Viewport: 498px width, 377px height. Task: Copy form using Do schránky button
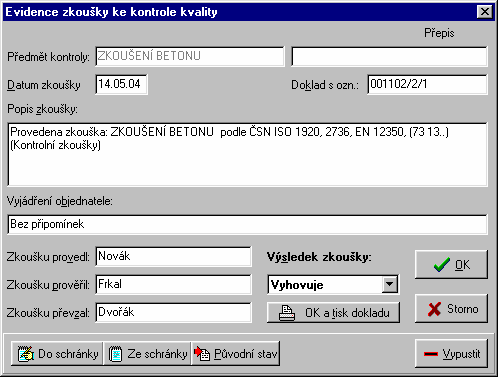pos(57,353)
